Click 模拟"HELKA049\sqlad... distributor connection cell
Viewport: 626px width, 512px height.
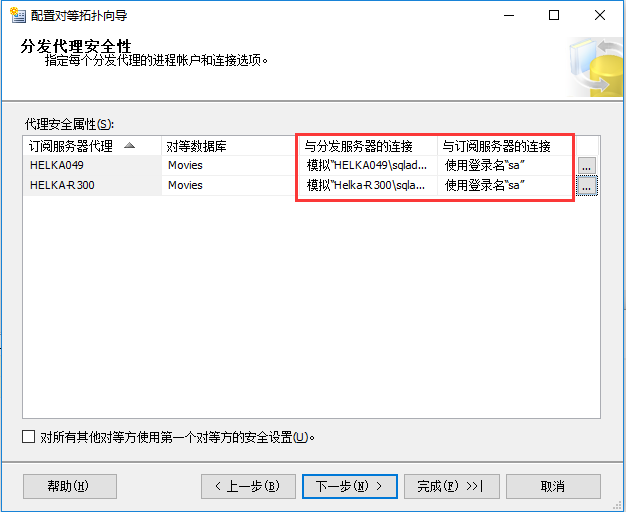click(368, 165)
